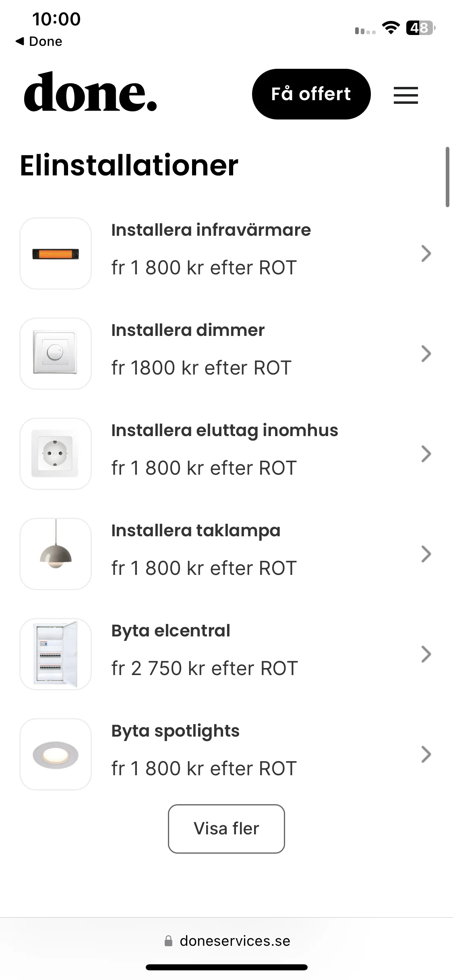Open chevron for Byta spotlights

426,754
